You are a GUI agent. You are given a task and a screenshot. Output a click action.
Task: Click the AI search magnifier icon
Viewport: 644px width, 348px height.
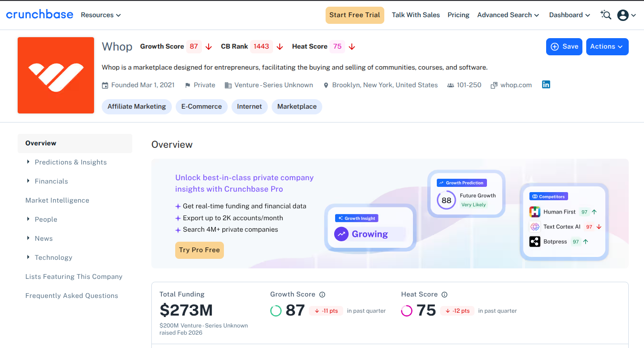click(x=606, y=15)
